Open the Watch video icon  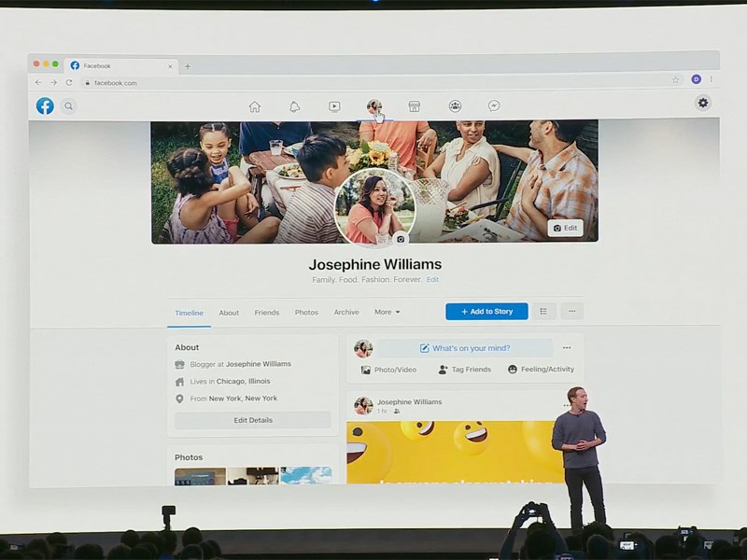click(334, 106)
